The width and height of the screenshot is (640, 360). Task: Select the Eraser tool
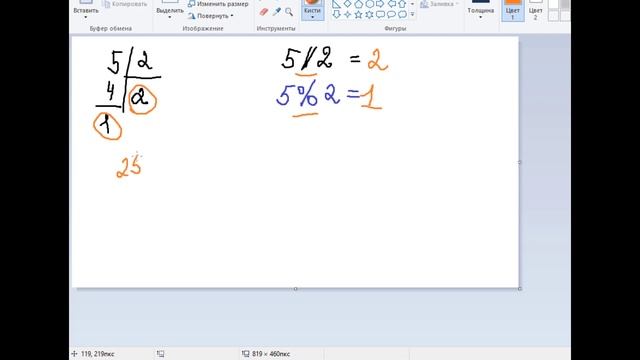[x=264, y=12]
